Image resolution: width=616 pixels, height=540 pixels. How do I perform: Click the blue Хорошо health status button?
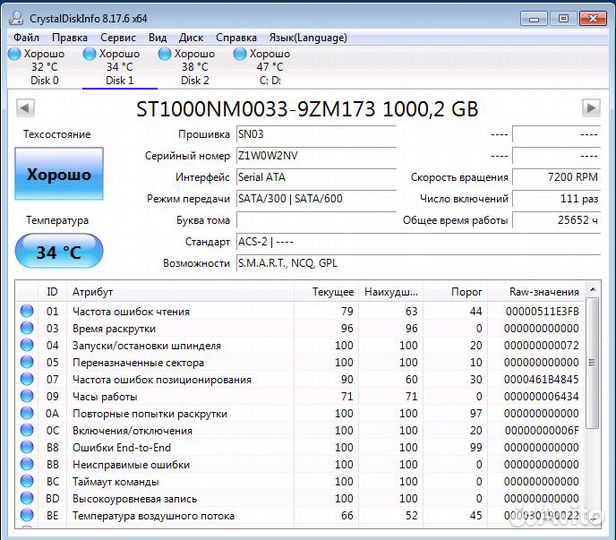[59, 174]
